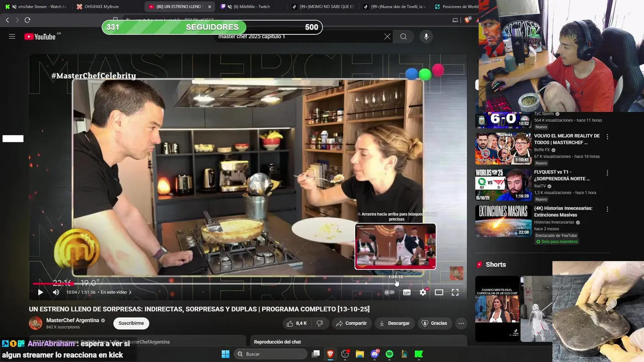Open the player settings gear

coord(423,292)
